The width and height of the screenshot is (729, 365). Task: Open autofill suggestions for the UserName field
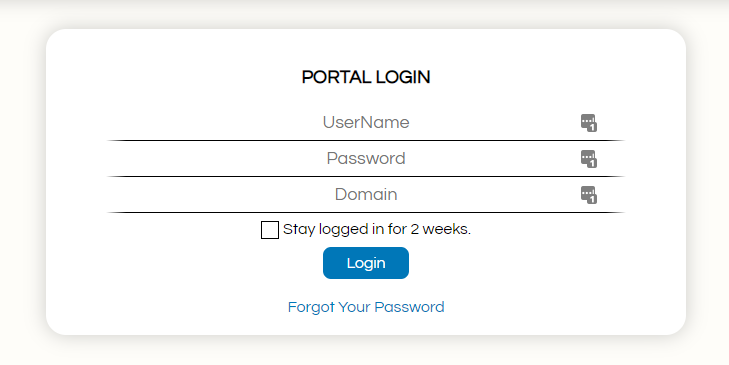[x=589, y=123]
